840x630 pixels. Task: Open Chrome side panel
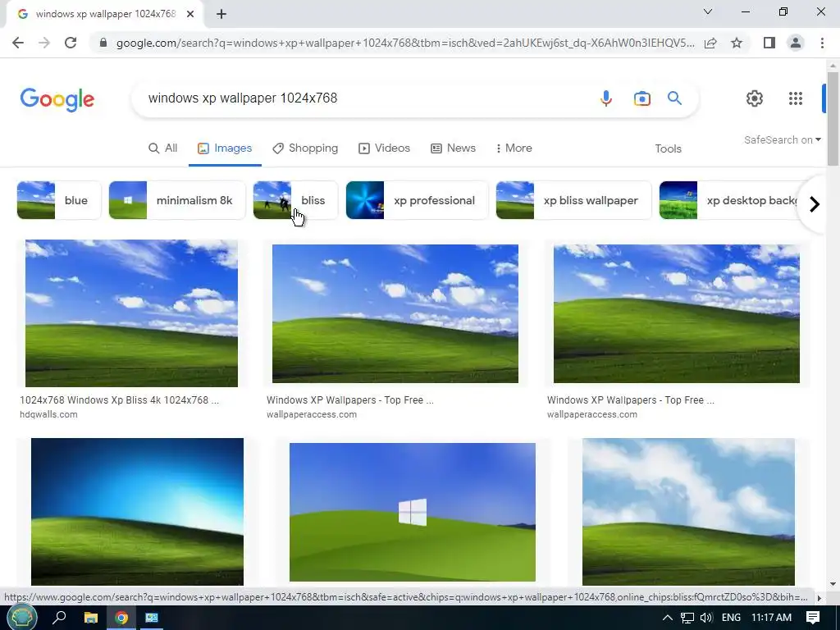point(769,43)
